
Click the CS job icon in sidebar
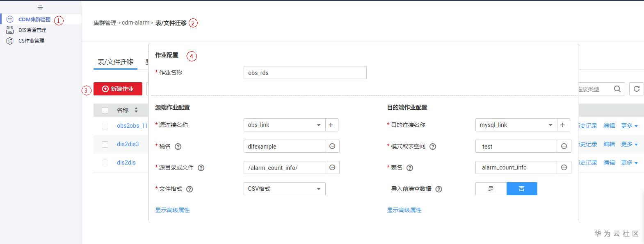tap(10, 41)
